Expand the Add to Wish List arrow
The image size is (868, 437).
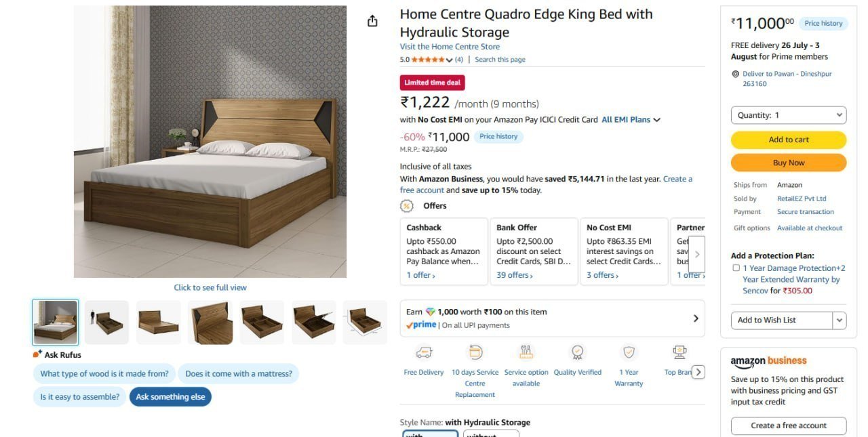(840, 320)
